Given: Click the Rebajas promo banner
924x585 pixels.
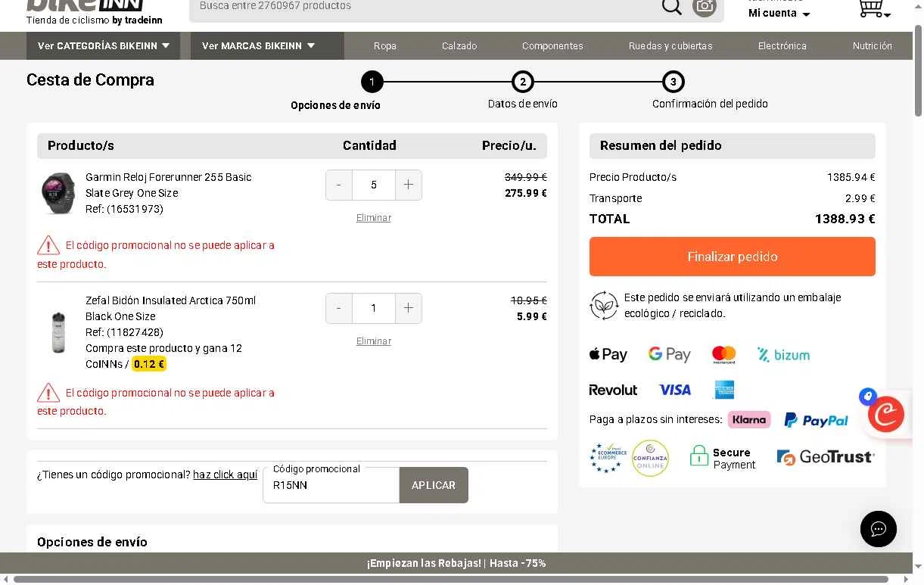Looking at the screenshot, I should tap(456, 563).
